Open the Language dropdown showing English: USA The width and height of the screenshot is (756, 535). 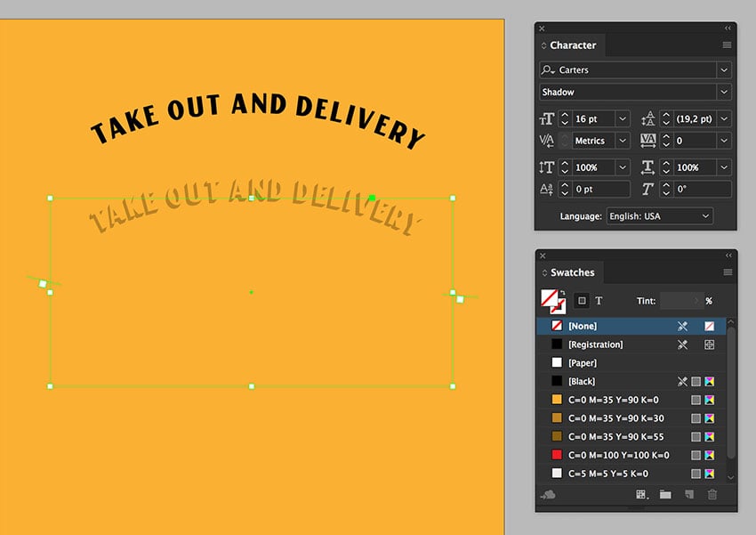[658, 215]
